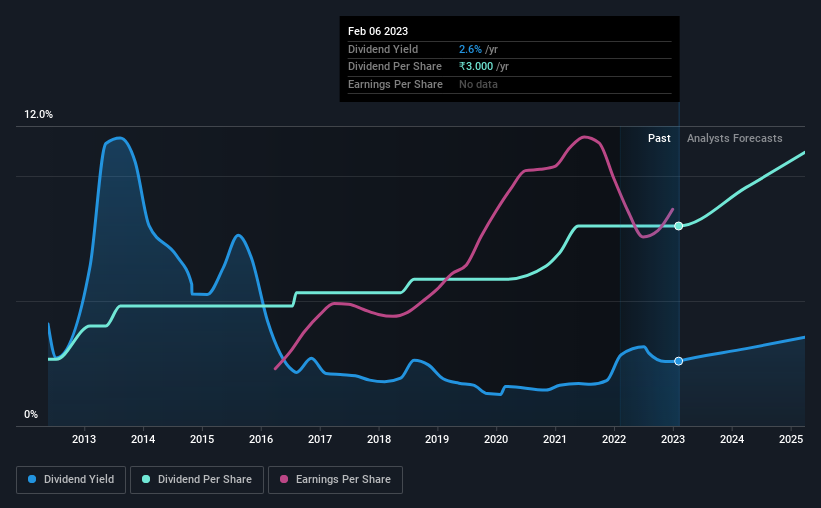Click the 2025 axis label

(x=791, y=439)
